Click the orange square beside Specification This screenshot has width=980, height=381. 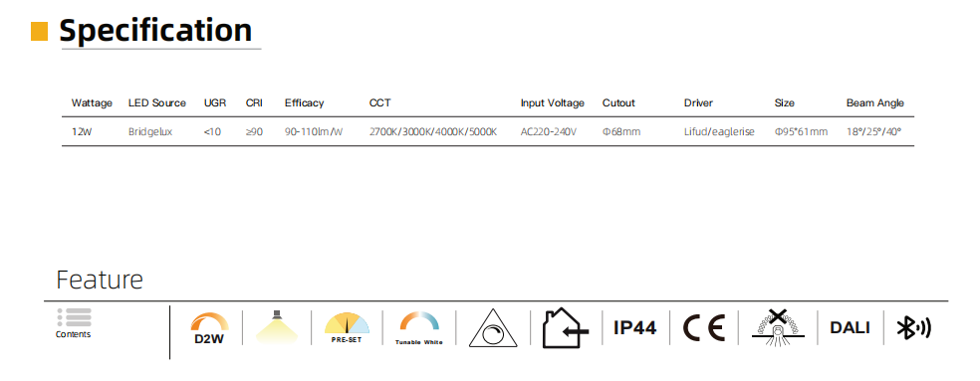pos(40,31)
